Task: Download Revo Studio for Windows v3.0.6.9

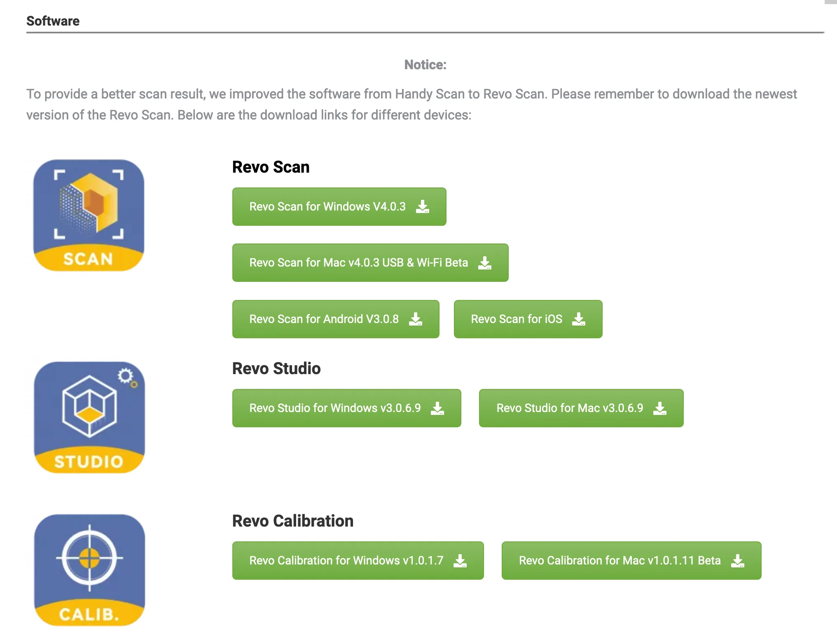Action: tap(346, 408)
